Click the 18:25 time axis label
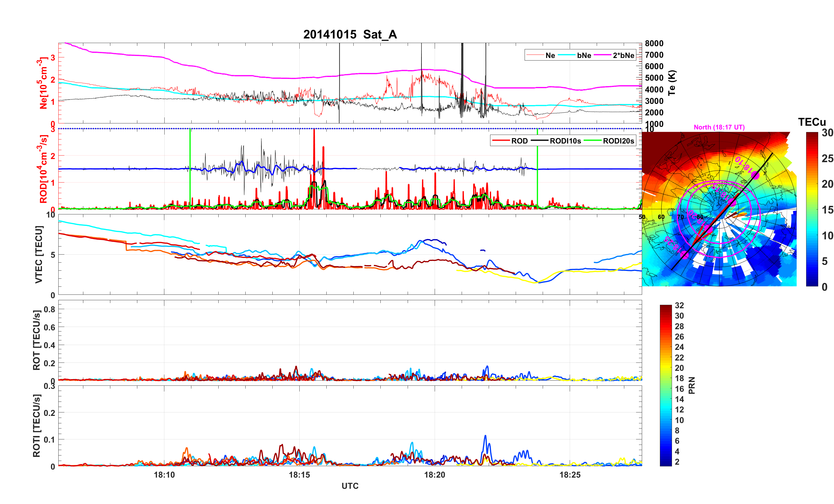 (x=570, y=475)
